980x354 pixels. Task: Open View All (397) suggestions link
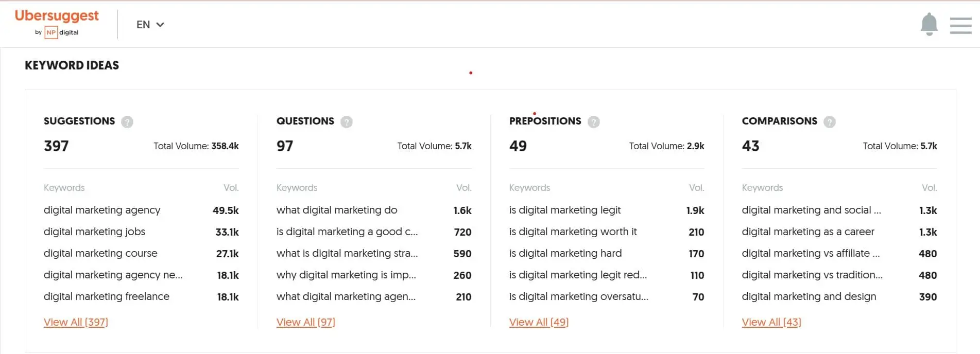tap(76, 322)
